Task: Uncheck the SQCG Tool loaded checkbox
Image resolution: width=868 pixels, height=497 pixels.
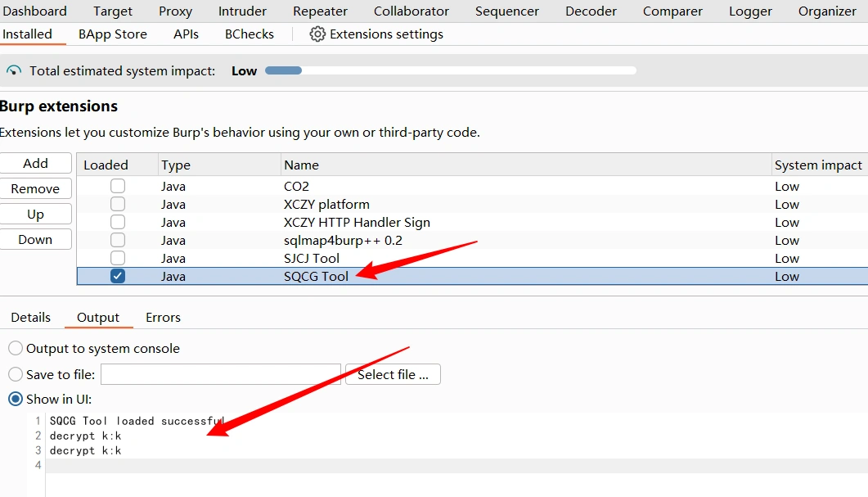Action: click(118, 277)
